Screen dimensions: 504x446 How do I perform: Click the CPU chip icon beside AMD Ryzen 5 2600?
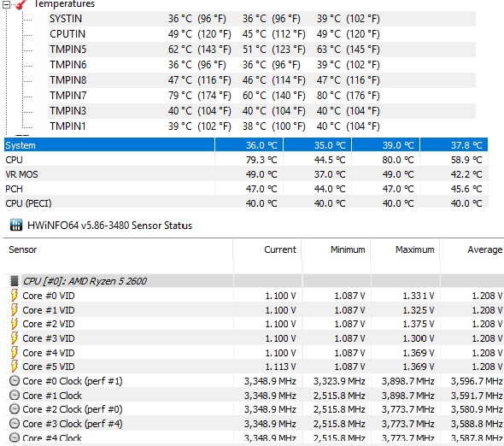[x=15, y=281]
